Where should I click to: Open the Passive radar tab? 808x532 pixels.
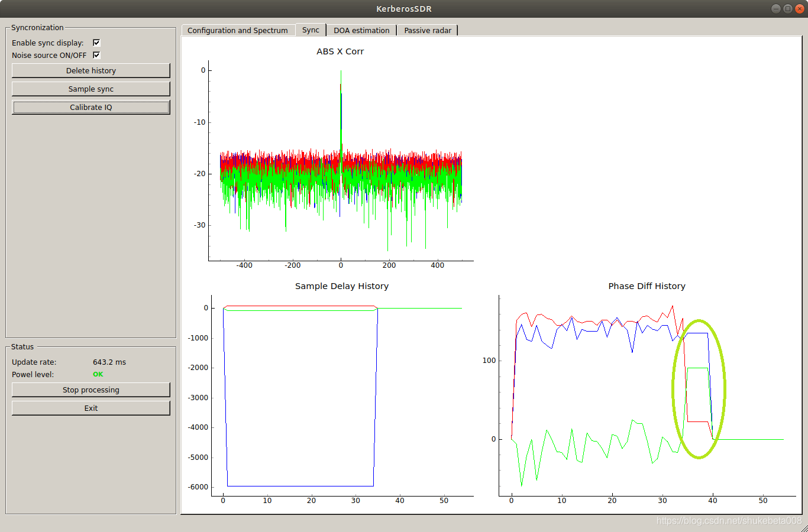[x=428, y=30]
